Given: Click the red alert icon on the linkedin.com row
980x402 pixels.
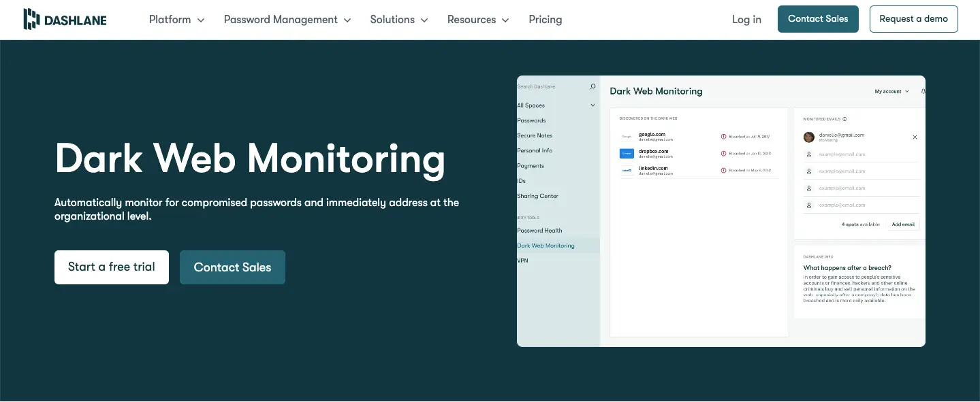Looking at the screenshot, I should pyautogui.click(x=723, y=171).
